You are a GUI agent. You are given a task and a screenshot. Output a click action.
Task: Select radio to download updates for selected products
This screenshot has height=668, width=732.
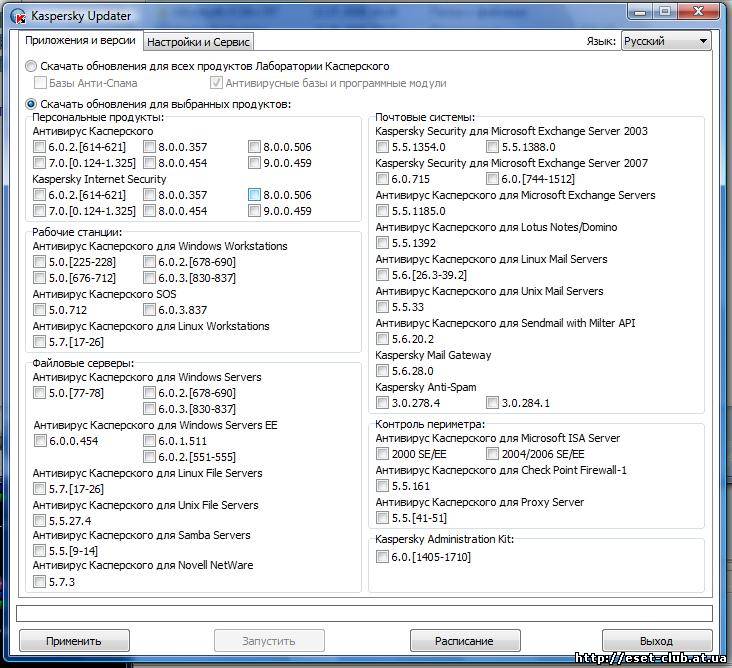31,104
